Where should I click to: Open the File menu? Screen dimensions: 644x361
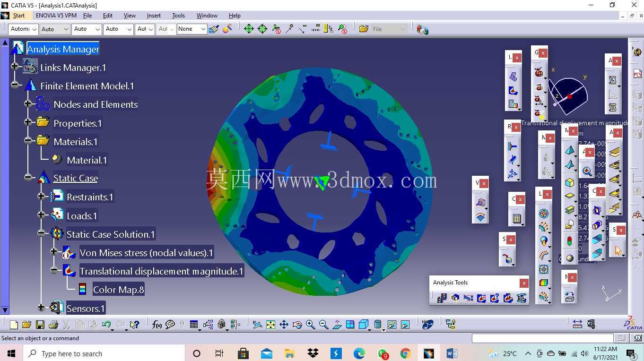point(87,16)
